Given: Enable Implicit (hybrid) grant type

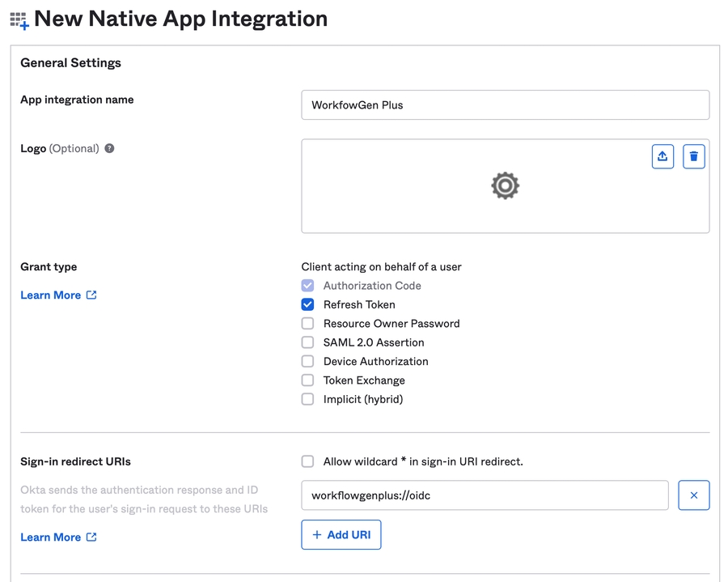Looking at the screenshot, I should [307, 399].
